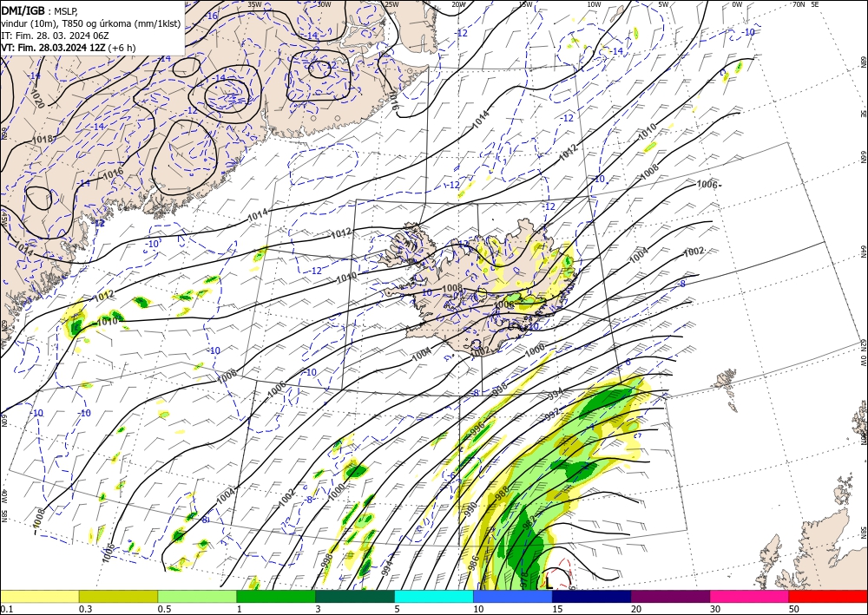
Task: Select the 982 isobar label
Action: tap(529, 521)
